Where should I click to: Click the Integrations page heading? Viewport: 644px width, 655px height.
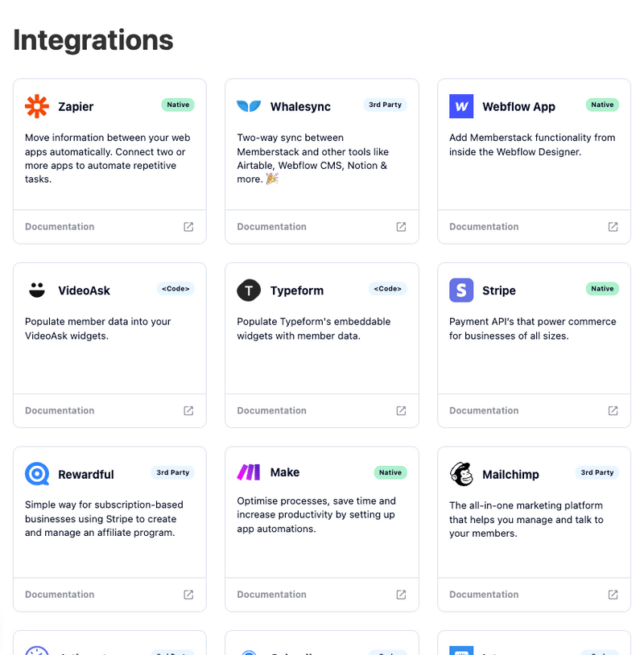(x=93, y=39)
